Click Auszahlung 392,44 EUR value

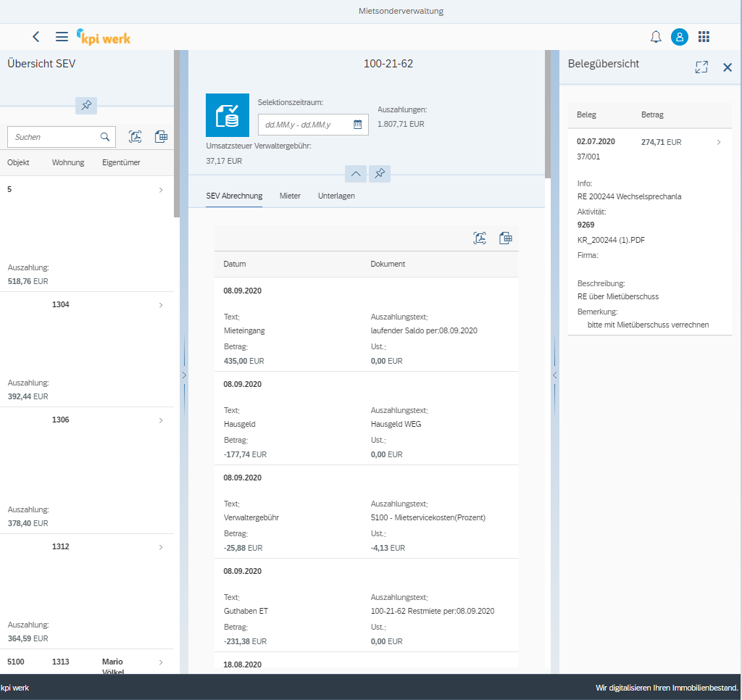pos(28,396)
